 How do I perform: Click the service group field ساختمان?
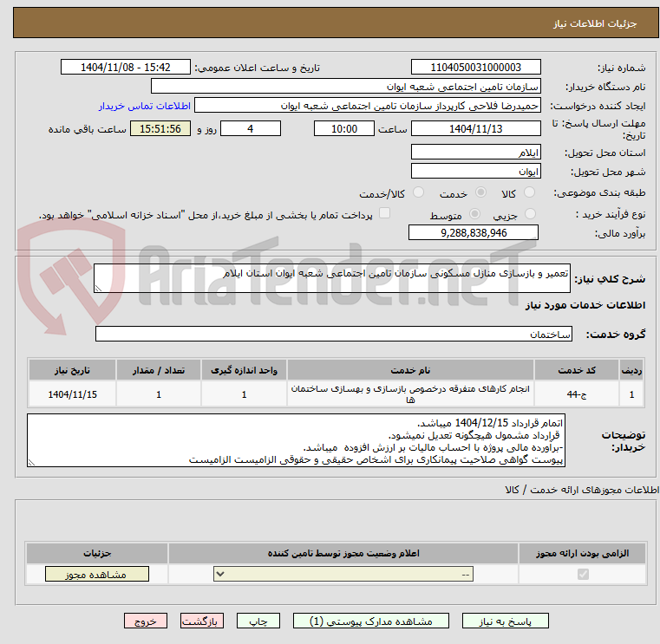(333, 334)
